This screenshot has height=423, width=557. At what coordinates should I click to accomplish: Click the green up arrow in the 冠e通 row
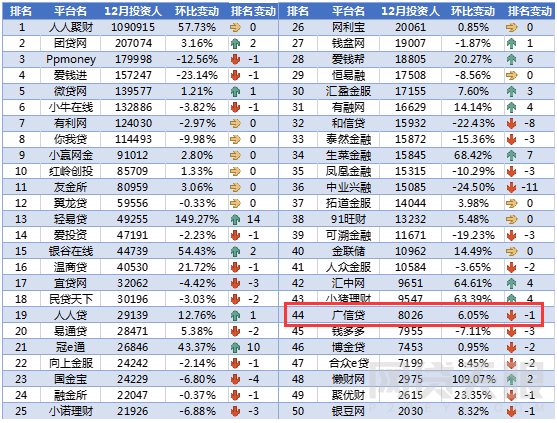tap(235, 347)
